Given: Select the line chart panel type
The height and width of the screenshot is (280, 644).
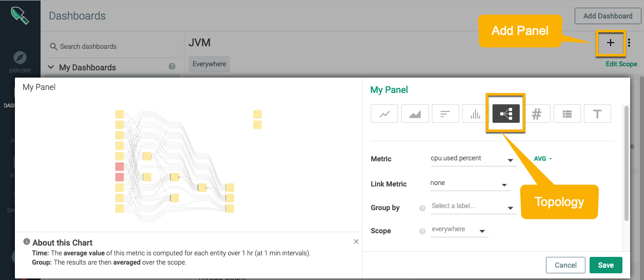Looking at the screenshot, I should 384,114.
